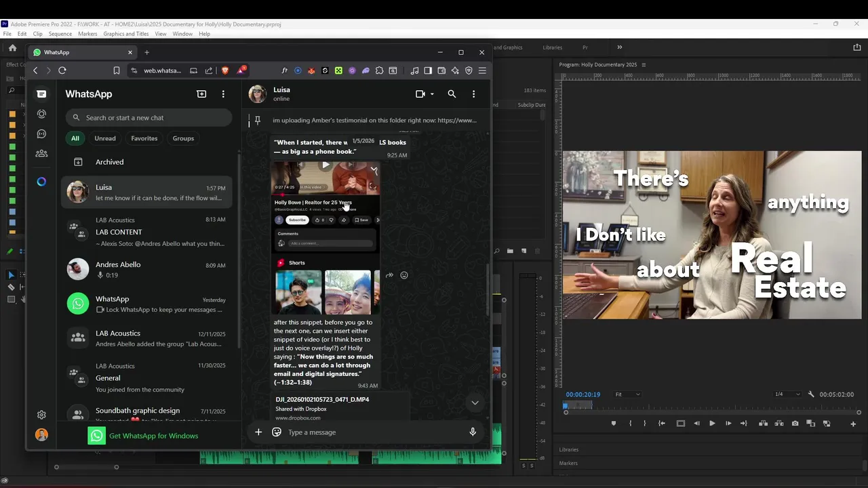Go back in the browser
Screen dimensions: 868x488
(x=35, y=70)
